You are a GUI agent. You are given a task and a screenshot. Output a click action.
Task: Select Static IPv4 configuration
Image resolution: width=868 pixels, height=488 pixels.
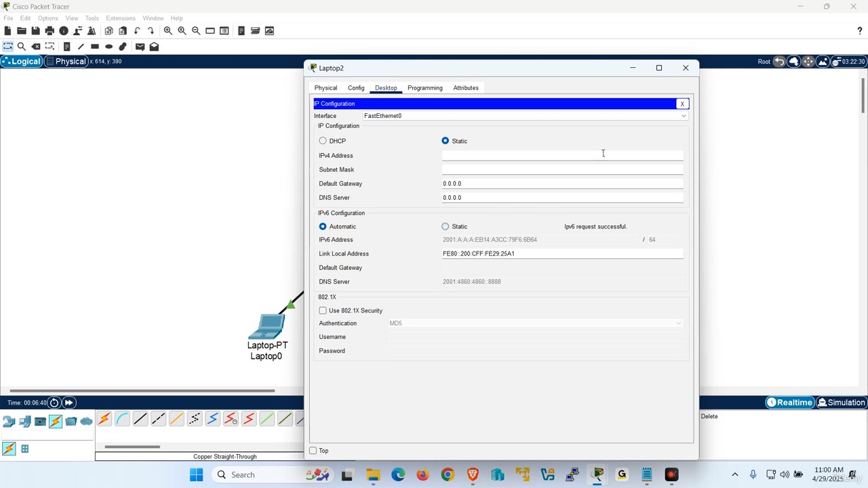(446, 141)
